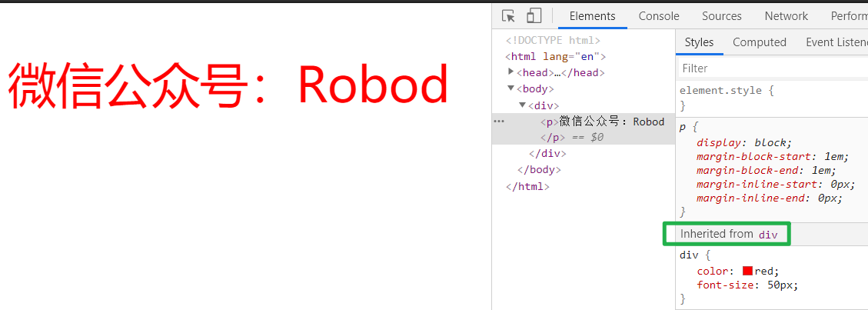Click the p selector in user agent rule

click(x=683, y=127)
